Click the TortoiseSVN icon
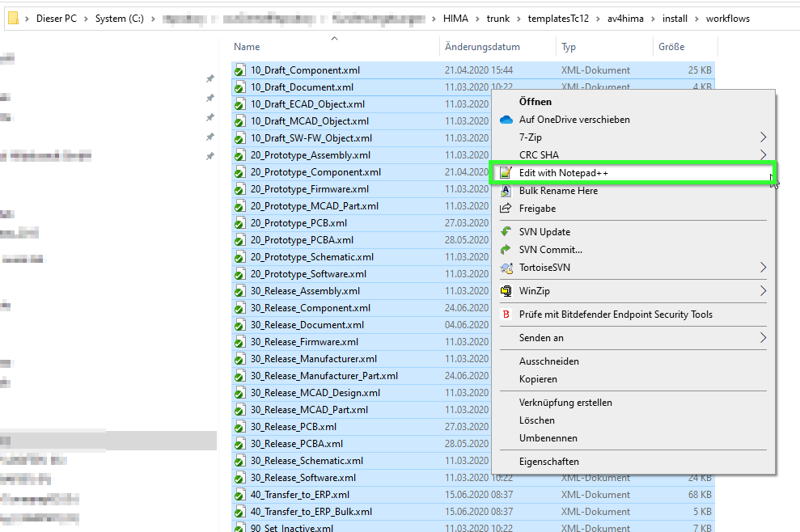Viewport: 800px width, 532px height. (506, 268)
